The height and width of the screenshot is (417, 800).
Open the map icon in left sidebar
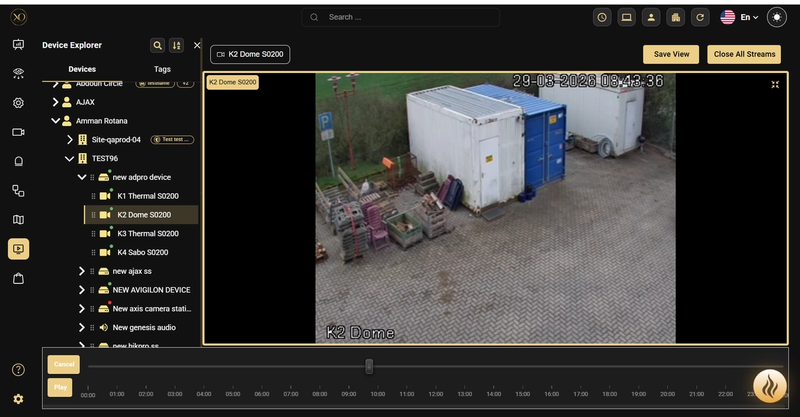[18, 220]
